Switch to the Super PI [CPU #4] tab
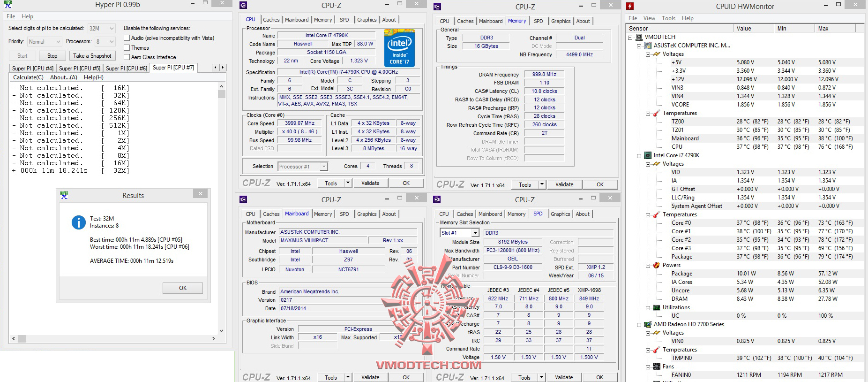 click(33, 69)
